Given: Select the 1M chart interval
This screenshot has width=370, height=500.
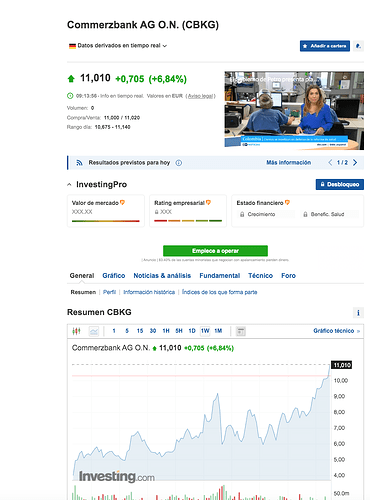Looking at the screenshot, I should click(x=218, y=331).
